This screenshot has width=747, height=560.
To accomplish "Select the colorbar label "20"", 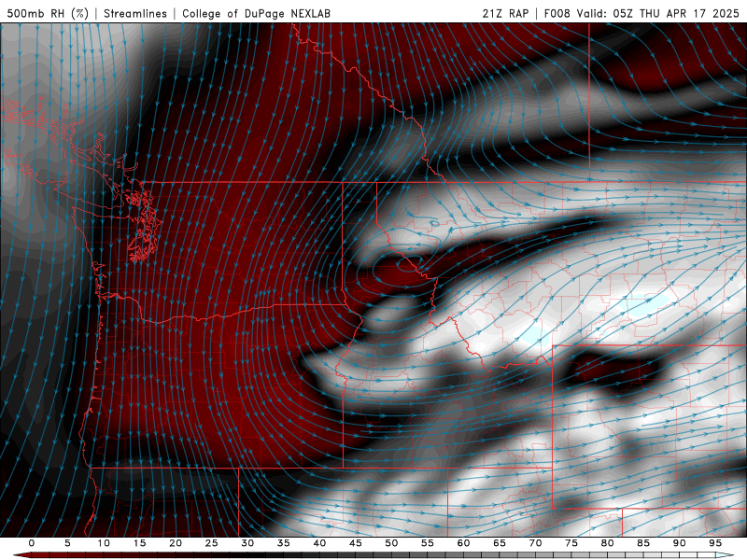I will click(x=176, y=543).
